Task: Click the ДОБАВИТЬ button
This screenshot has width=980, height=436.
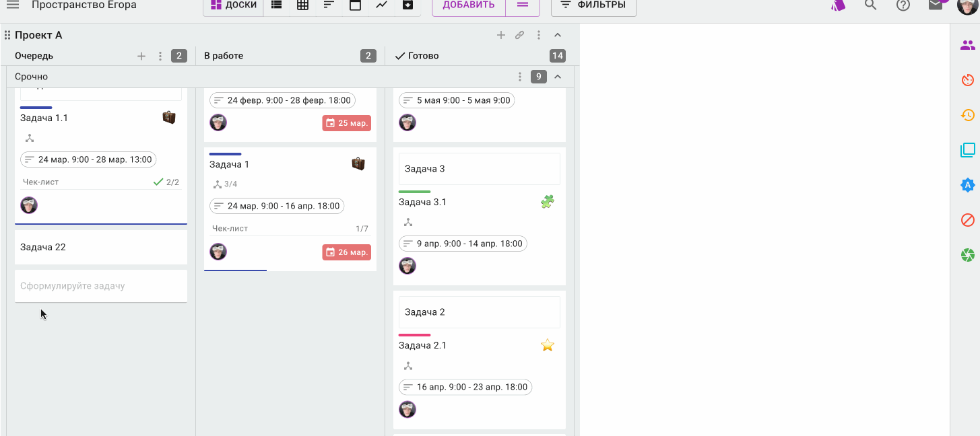Action: (469, 5)
